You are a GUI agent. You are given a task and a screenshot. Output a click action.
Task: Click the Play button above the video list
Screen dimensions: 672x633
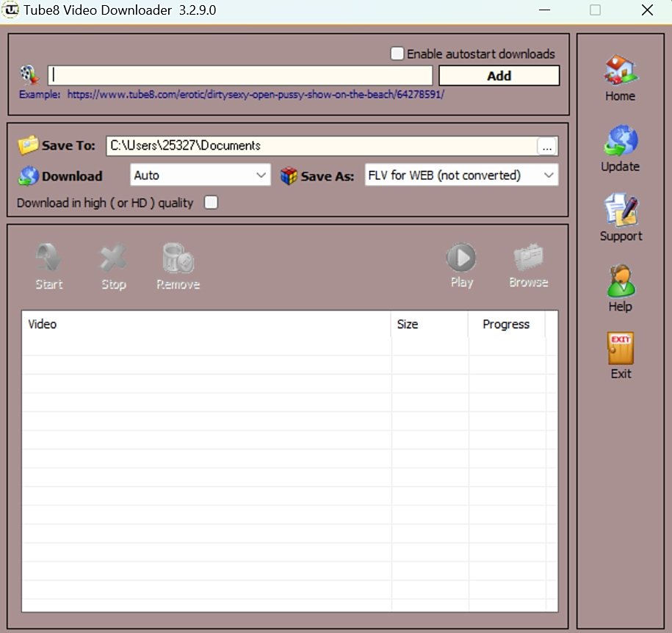click(x=461, y=258)
